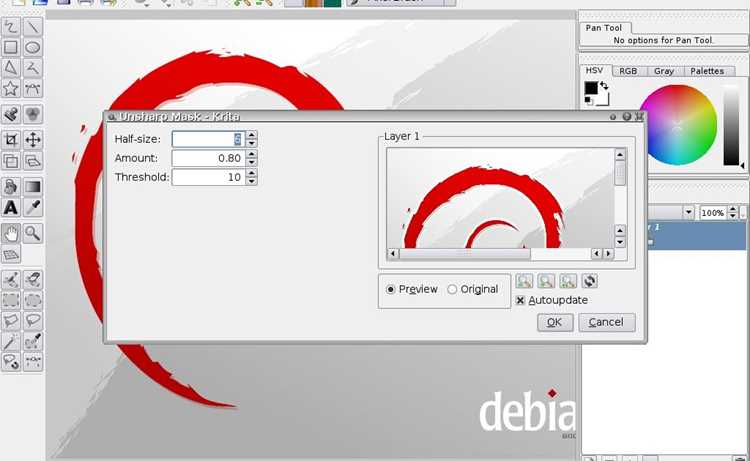This screenshot has height=461, width=750.
Task: Open the dropdown left of 100% field
Action: 688,212
